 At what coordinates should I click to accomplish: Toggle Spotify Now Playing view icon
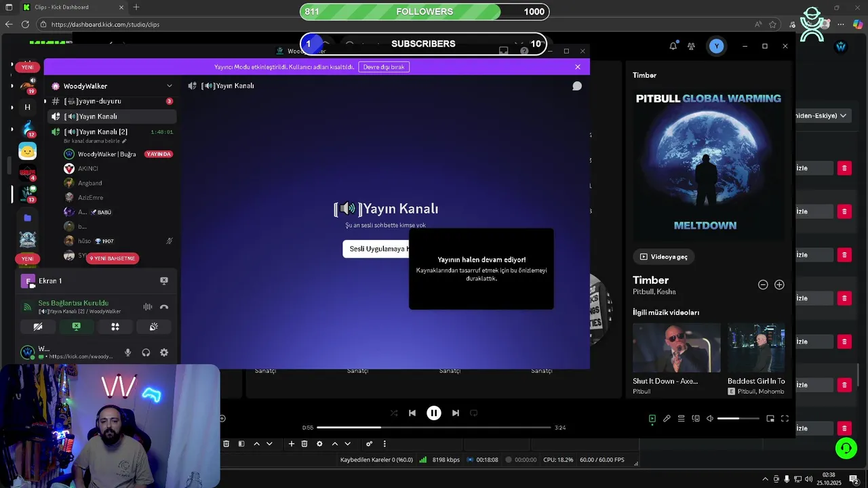point(652,419)
